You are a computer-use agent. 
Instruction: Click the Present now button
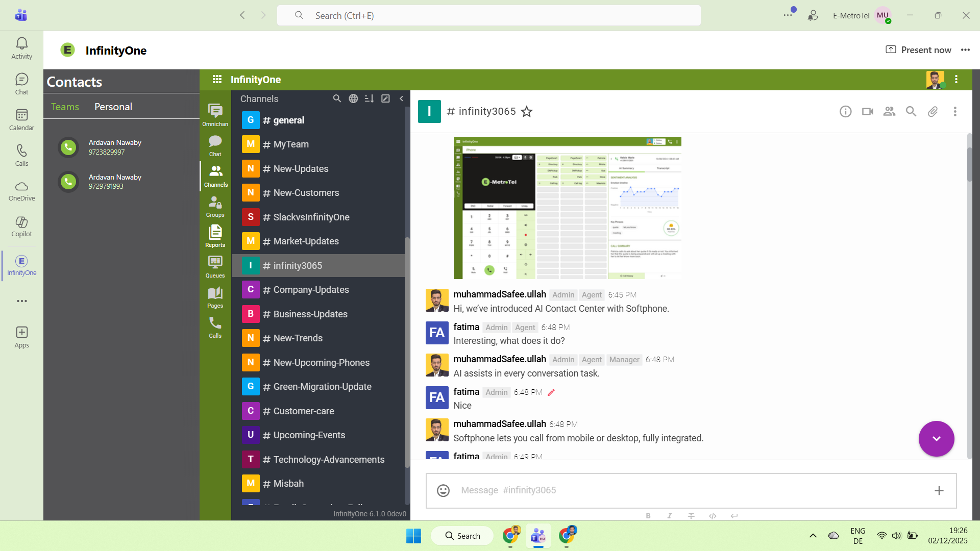(x=918, y=49)
